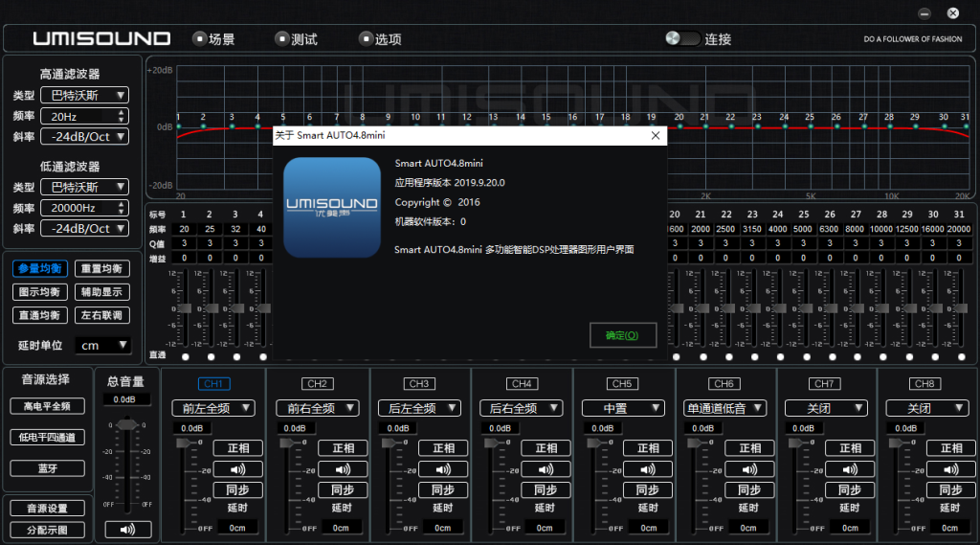Toggle CH8 phase 正相 button
The width and height of the screenshot is (980, 545).
(x=950, y=448)
